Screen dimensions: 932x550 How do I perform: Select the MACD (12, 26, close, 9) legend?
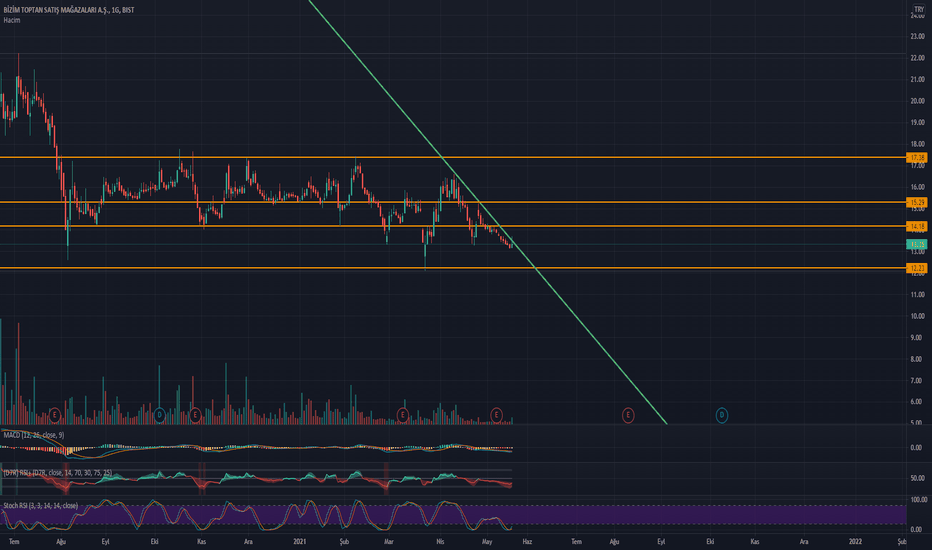pos(34,435)
